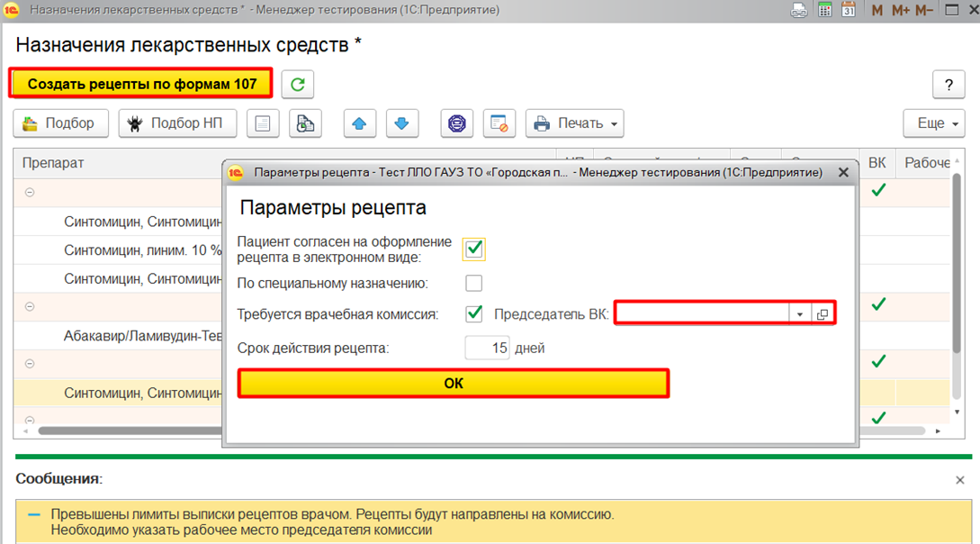Uncheck patient consent for electronic prescription

tap(474, 249)
